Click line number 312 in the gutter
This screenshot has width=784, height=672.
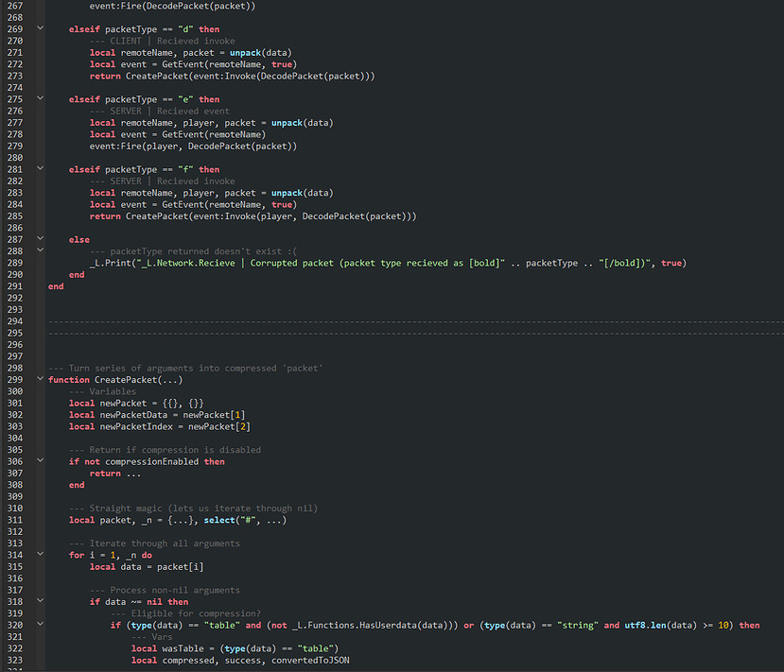pos(14,531)
